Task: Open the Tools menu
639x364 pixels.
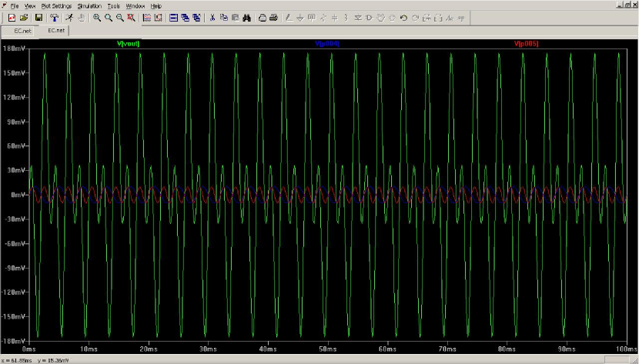Action: tap(114, 5)
